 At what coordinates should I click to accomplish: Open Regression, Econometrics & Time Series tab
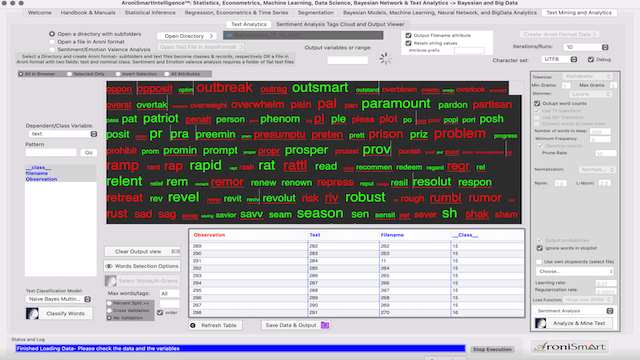(x=236, y=13)
